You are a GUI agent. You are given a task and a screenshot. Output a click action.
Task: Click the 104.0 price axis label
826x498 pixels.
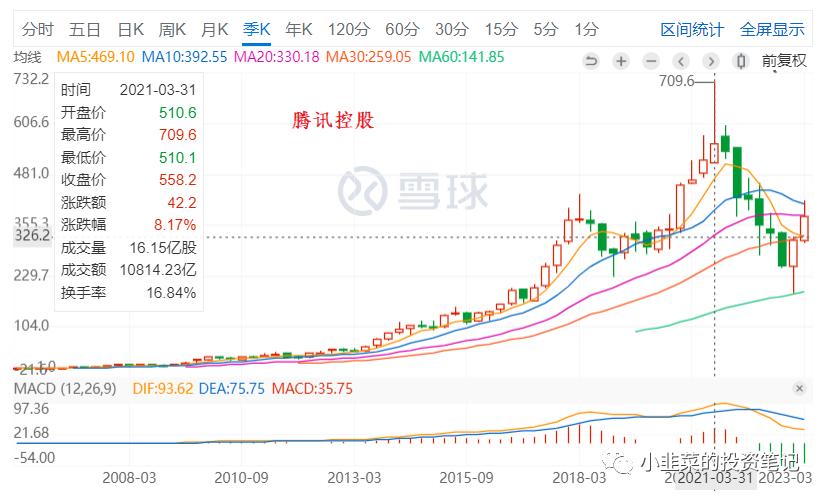click(x=31, y=325)
